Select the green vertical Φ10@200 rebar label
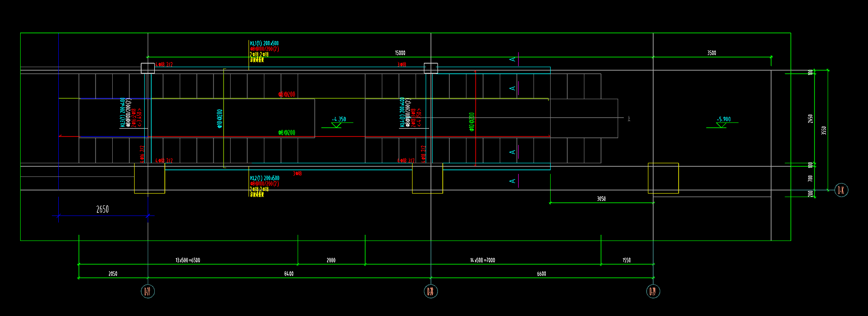The height and width of the screenshot is (316, 868). coord(472,122)
